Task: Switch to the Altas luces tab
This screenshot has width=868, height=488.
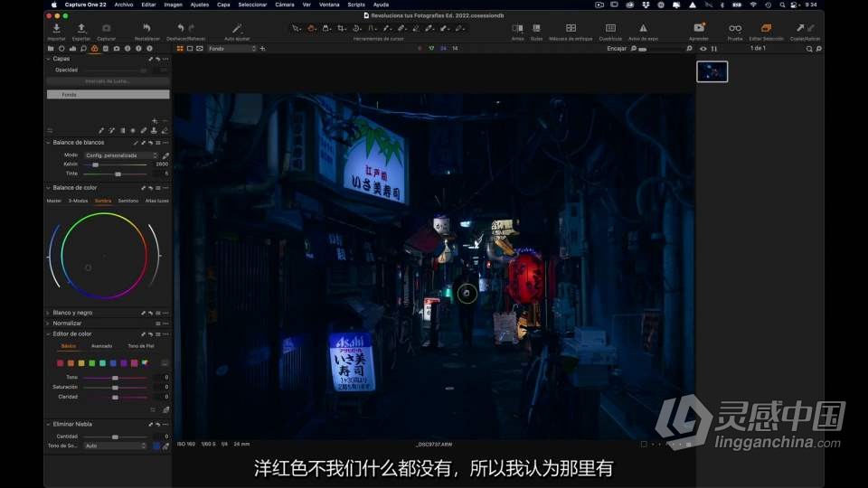Action: pos(157,201)
